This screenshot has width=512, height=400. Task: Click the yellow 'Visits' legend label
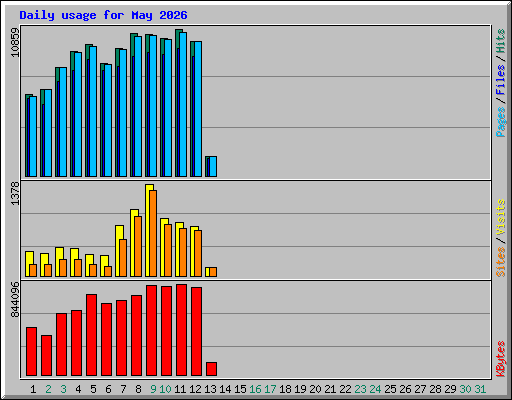[x=500, y=217]
